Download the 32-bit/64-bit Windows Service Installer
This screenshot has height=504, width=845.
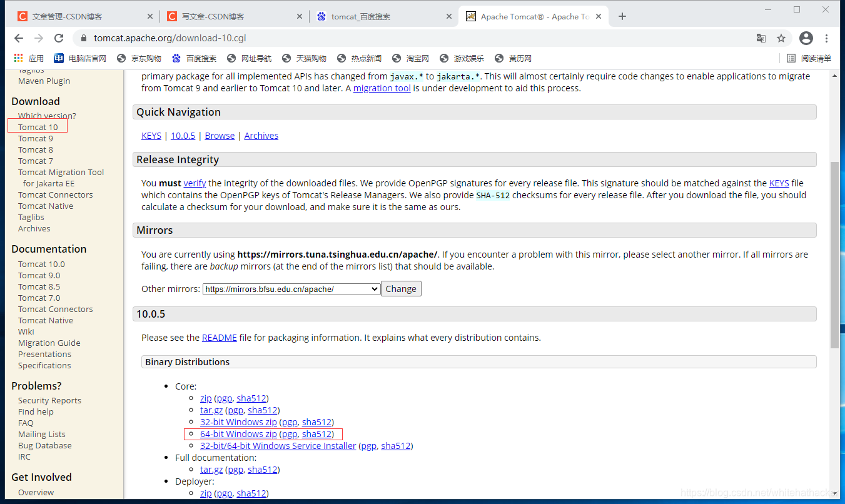pyautogui.click(x=278, y=446)
